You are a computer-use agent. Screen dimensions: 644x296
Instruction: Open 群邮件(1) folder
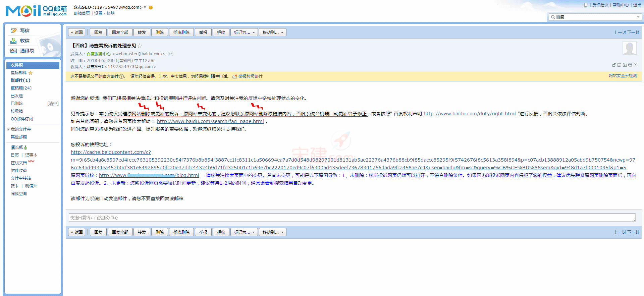pyautogui.click(x=20, y=80)
